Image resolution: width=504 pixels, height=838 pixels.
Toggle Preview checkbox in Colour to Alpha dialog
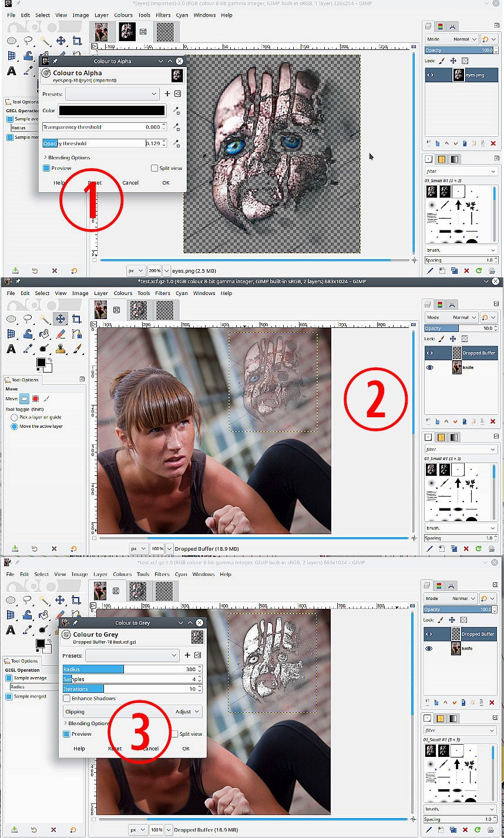(x=46, y=168)
